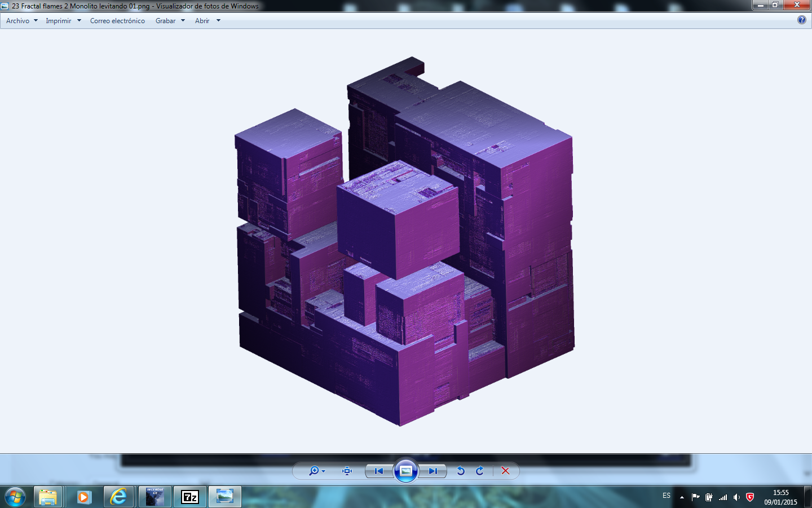
Task: Switch to the Incendia taskbar app
Action: click(155, 497)
